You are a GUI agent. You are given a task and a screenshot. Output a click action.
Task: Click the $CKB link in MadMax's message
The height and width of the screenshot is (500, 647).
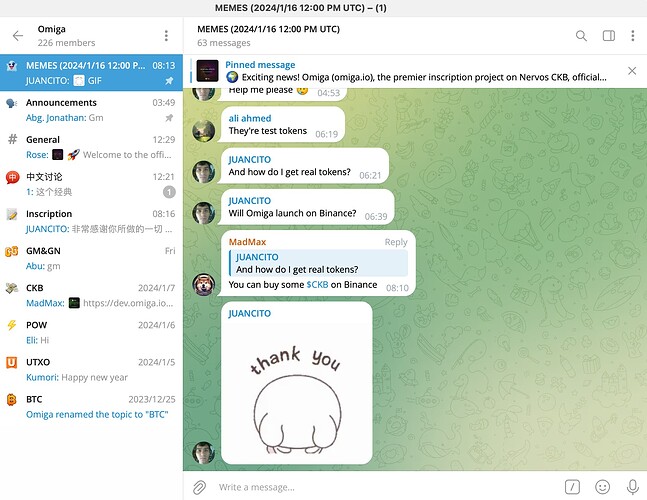tap(317, 285)
